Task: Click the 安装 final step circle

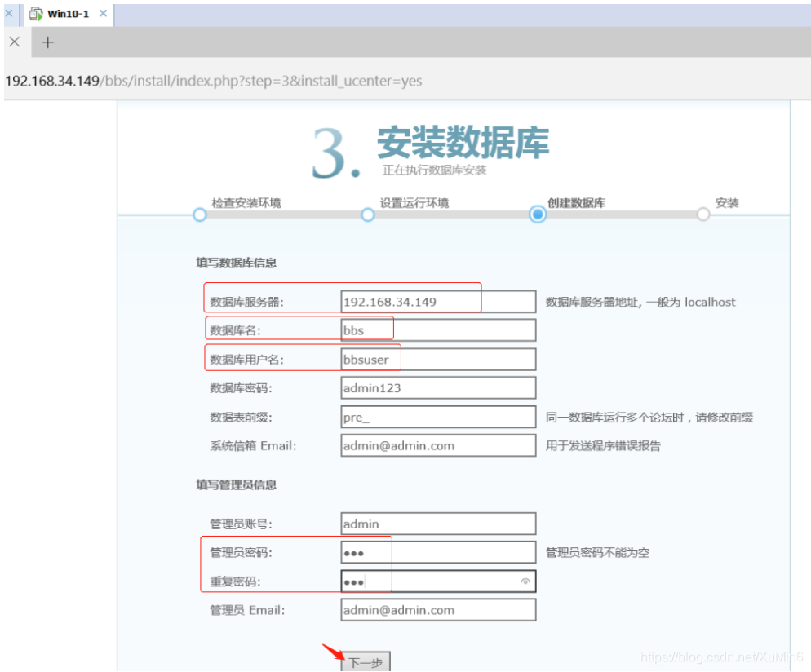Action: pos(703,214)
